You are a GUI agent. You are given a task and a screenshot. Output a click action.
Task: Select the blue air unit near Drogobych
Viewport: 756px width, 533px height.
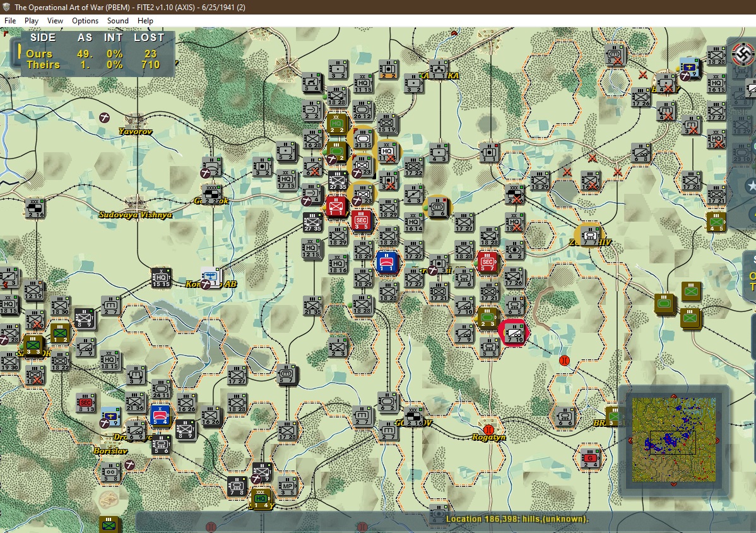coord(111,416)
